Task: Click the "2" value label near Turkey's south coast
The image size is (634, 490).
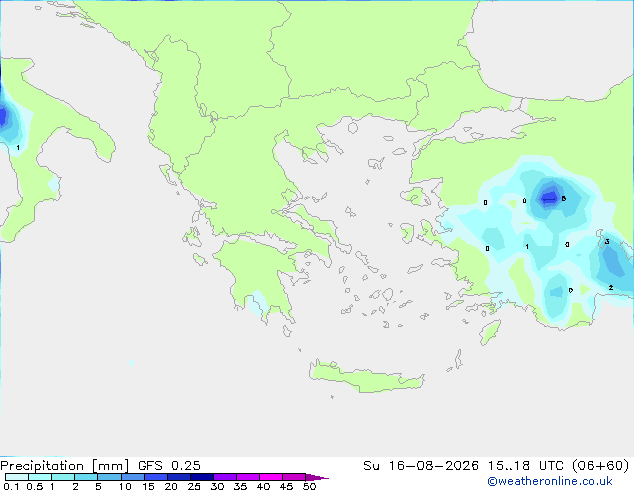Action: click(x=611, y=287)
